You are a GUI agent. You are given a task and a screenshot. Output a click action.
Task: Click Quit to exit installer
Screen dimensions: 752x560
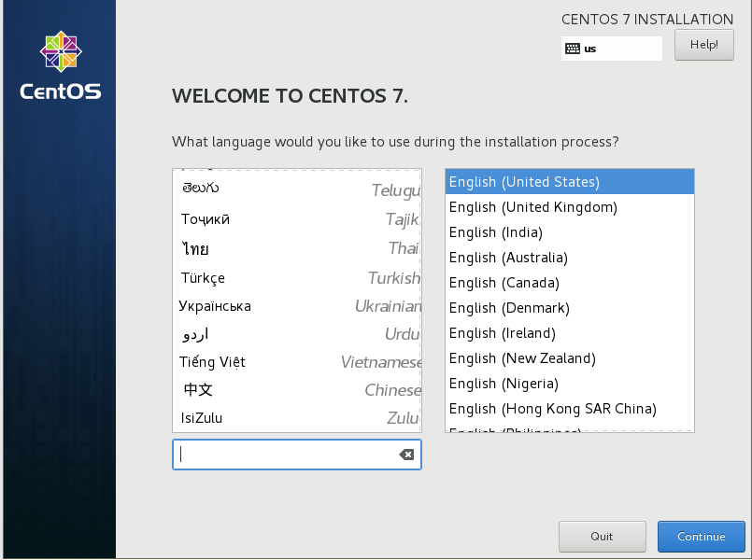click(x=602, y=537)
